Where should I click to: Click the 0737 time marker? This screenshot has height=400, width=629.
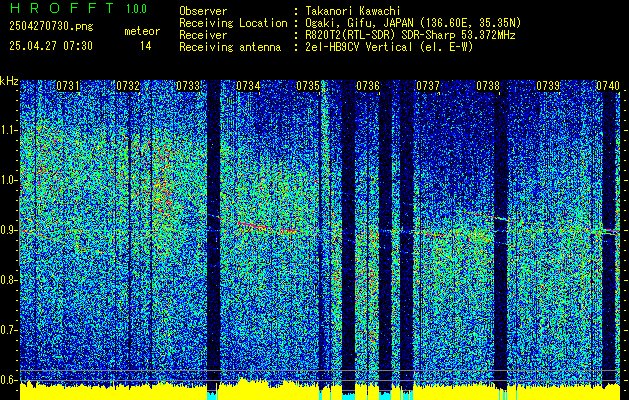click(x=428, y=86)
